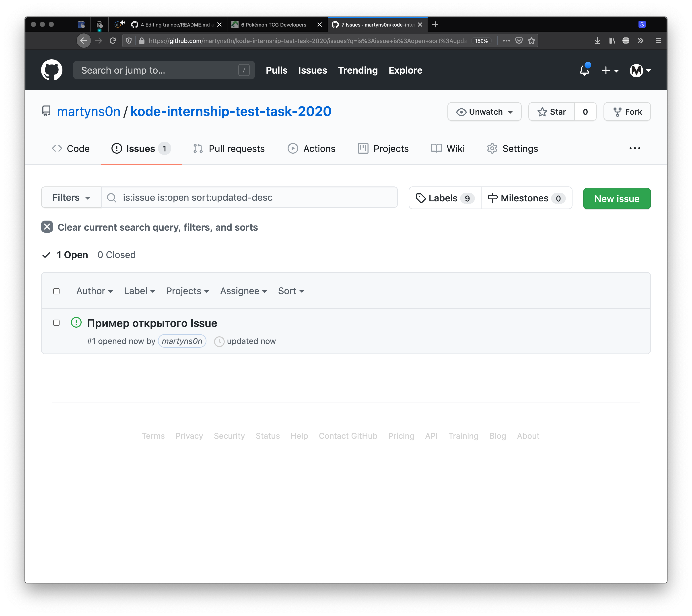Expand the Assignee filter dropdown
Screen dimensions: 692x616
click(x=243, y=291)
